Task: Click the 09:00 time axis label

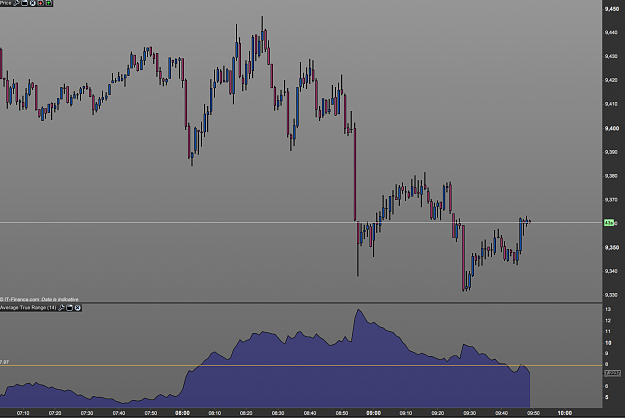Action: pos(373,413)
